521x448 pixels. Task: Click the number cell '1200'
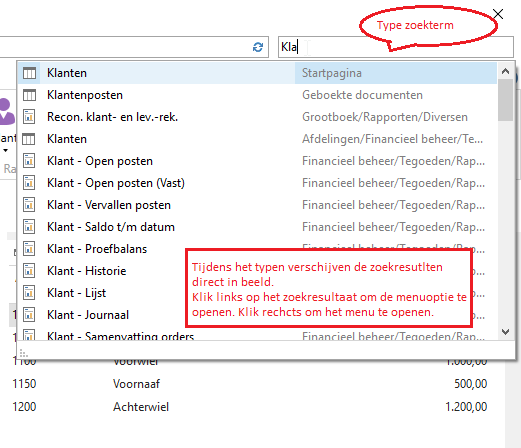click(x=24, y=407)
